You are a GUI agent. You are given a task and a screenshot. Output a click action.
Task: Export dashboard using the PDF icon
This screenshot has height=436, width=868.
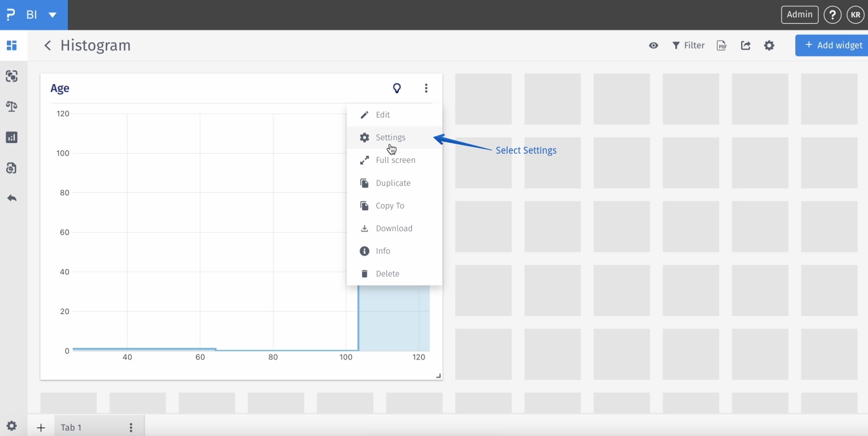[x=722, y=45]
